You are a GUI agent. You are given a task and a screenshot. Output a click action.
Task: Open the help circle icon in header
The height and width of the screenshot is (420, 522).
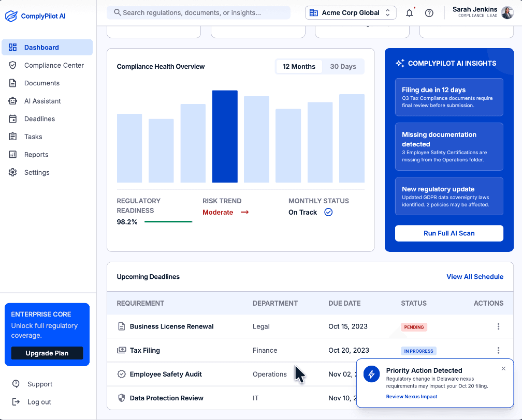[429, 13]
